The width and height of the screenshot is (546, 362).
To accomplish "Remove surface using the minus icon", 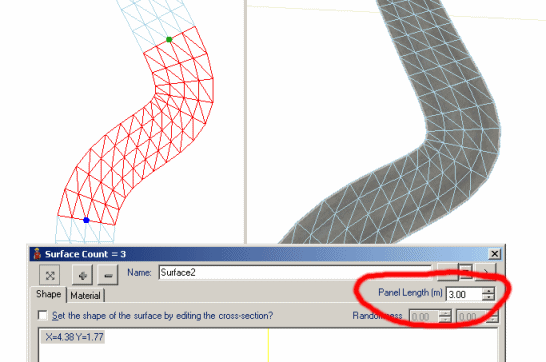I will [108, 276].
